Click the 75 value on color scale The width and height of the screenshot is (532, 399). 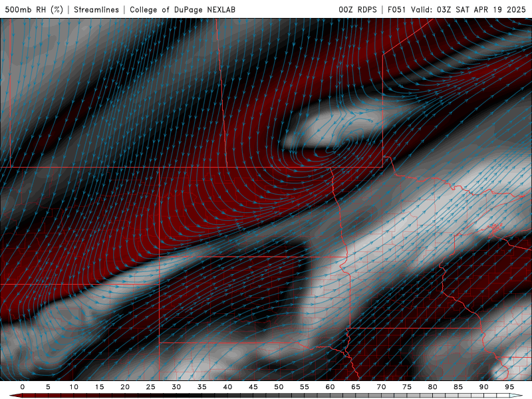(407, 387)
